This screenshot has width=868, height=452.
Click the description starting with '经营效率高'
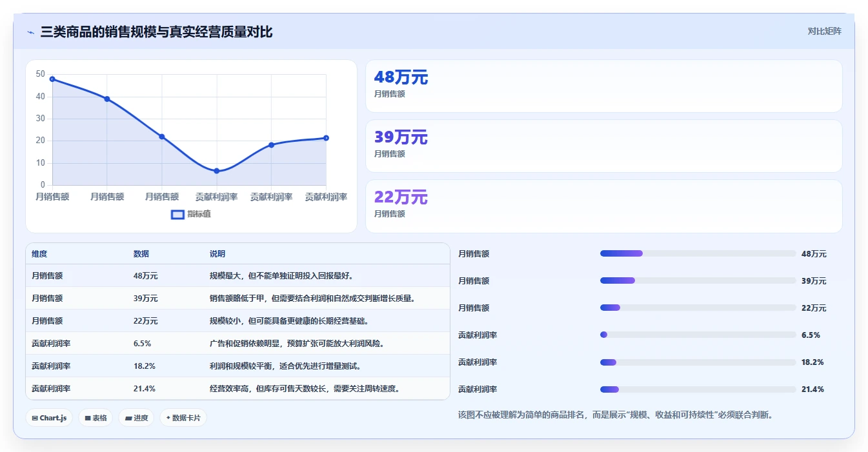[305, 389]
